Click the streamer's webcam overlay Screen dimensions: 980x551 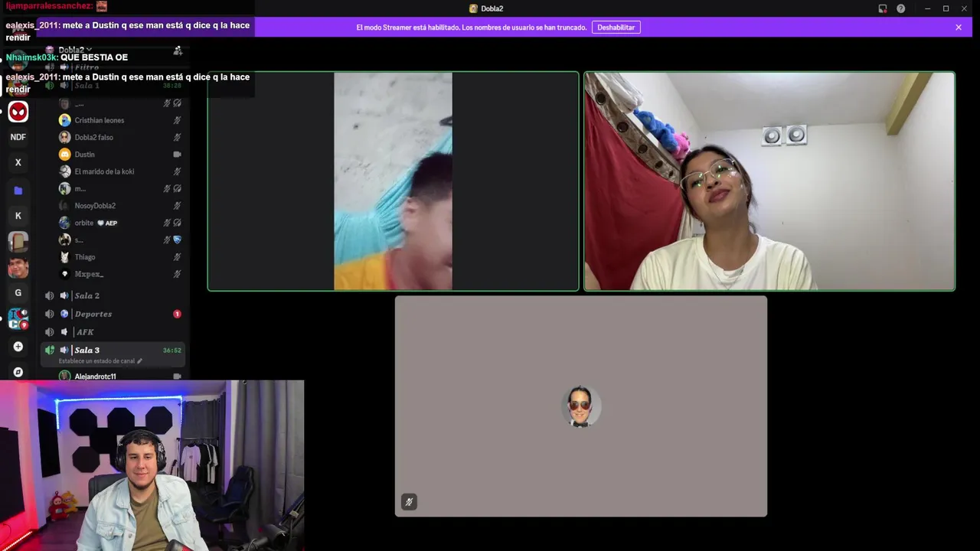coord(152,465)
